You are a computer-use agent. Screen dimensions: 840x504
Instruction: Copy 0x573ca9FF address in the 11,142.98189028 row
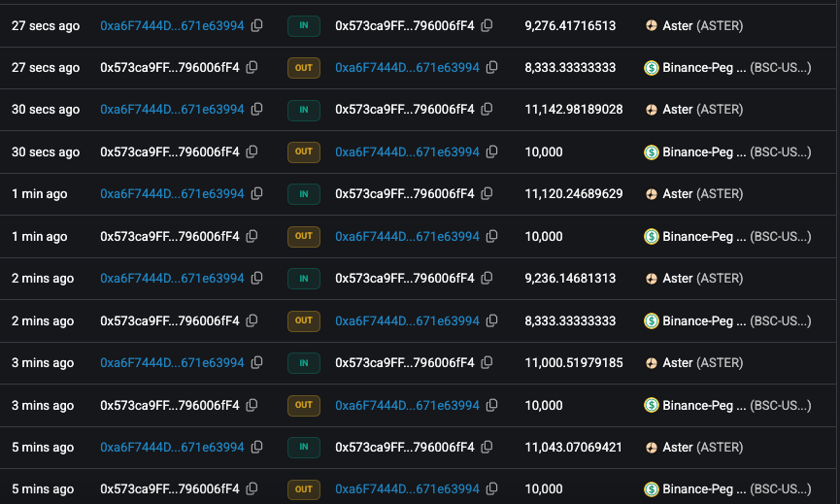click(x=487, y=109)
